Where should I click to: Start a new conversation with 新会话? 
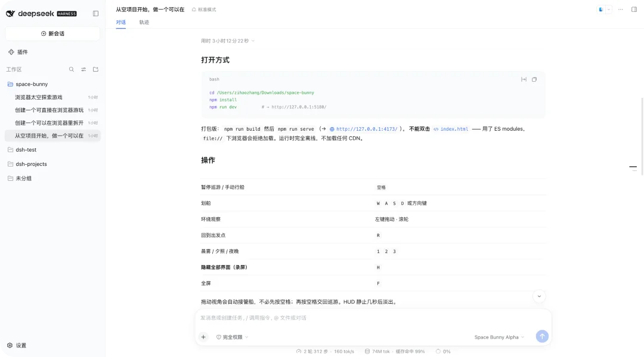52,33
